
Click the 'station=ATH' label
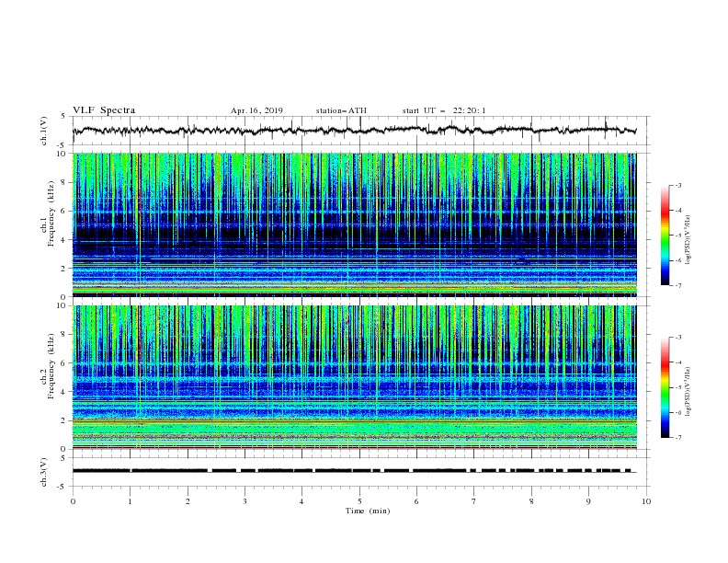[x=341, y=110]
